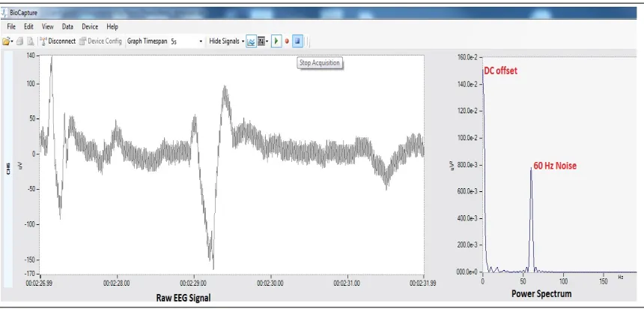This screenshot has width=644, height=309.
Task: Click the channel label strip left of EEG graph
Action: 7,169
